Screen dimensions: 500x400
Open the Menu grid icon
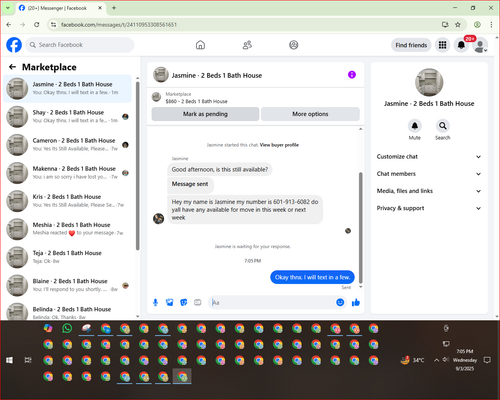coord(442,45)
